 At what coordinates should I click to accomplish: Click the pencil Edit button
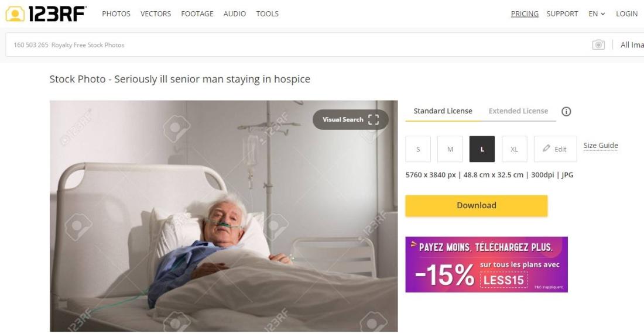point(555,149)
